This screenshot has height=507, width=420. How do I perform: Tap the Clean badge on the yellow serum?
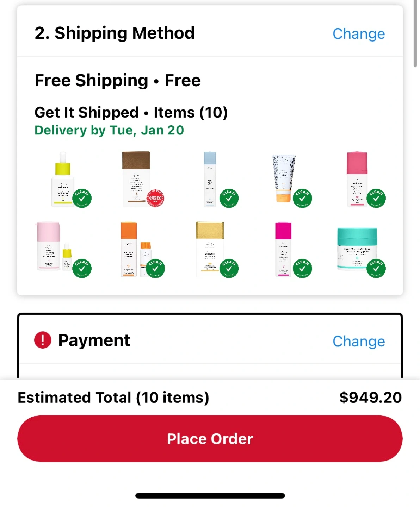coord(82,198)
